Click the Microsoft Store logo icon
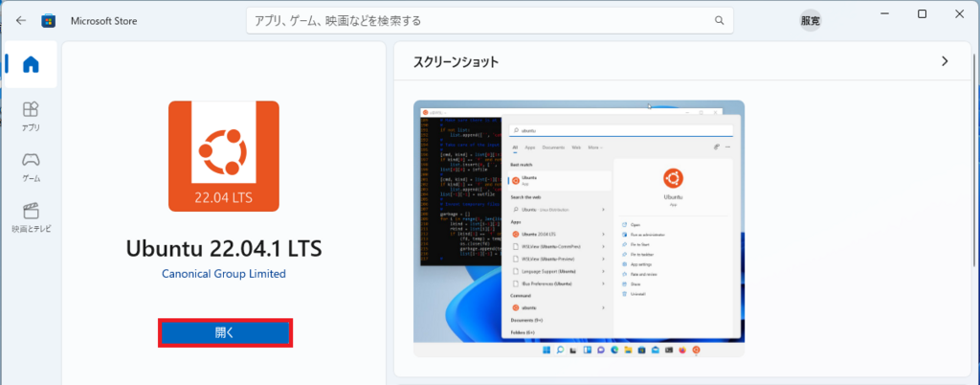This screenshot has width=980, height=385. click(48, 21)
